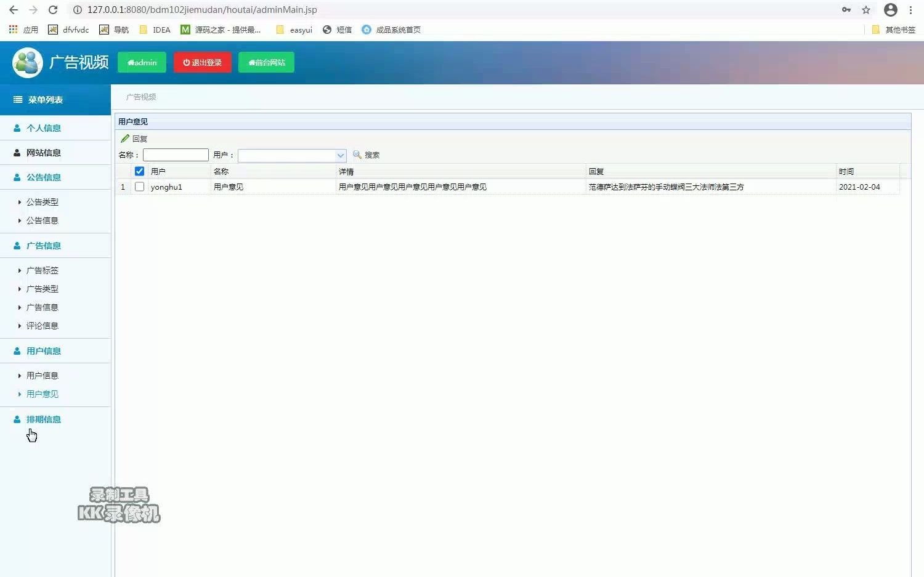The height and width of the screenshot is (577, 924).
Task: Expand the 个人信息 menu section
Action: [55, 128]
